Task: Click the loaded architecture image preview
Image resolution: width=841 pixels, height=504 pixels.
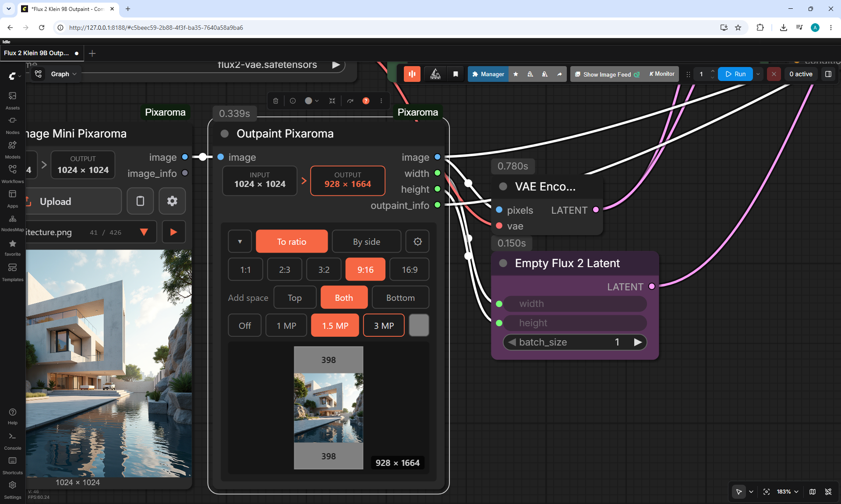Action: click(x=109, y=363)
